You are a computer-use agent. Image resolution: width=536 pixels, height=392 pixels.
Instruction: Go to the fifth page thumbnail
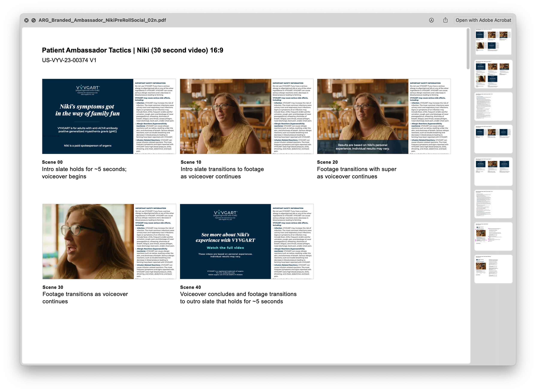point(493,172)
